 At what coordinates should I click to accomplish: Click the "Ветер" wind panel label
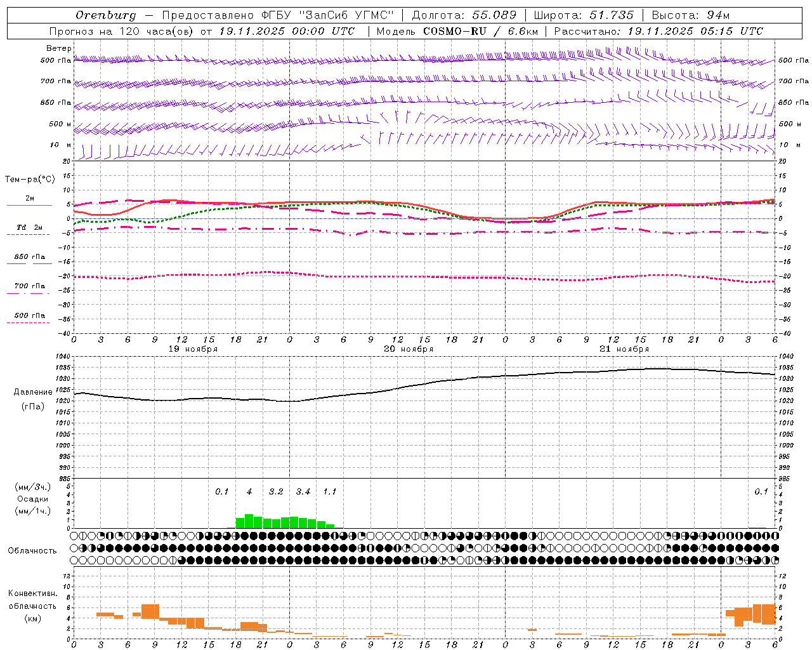(59, 48)
